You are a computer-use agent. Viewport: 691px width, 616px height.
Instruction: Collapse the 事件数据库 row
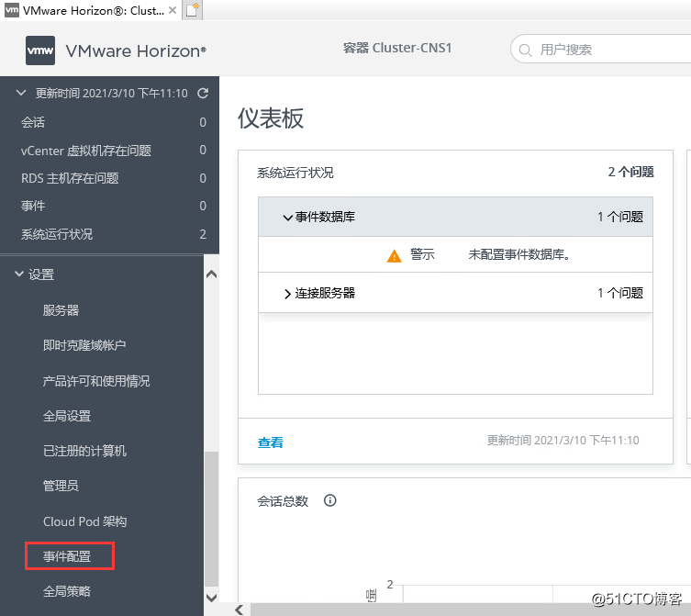(x=288, y=218)
